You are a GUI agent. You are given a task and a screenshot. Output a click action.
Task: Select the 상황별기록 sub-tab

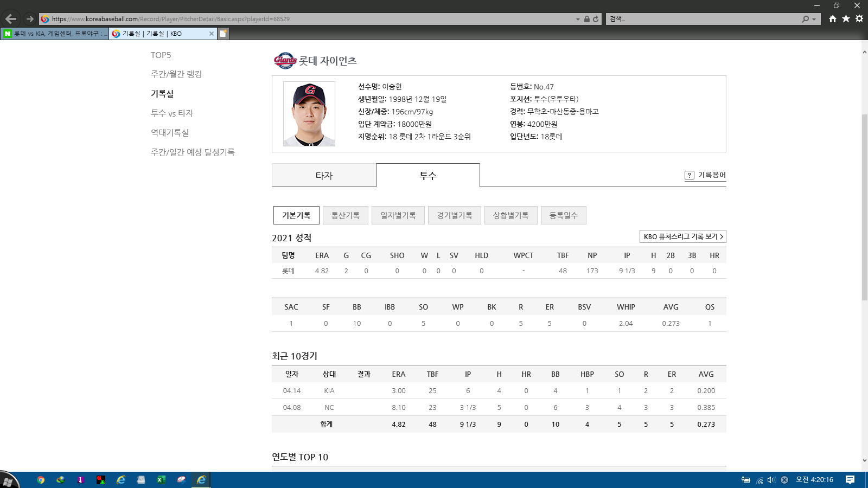tap(511, 215)
